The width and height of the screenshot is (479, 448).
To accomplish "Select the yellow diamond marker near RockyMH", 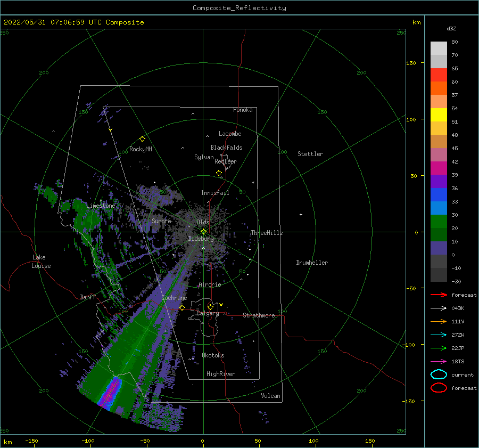I will pos(142,139).
